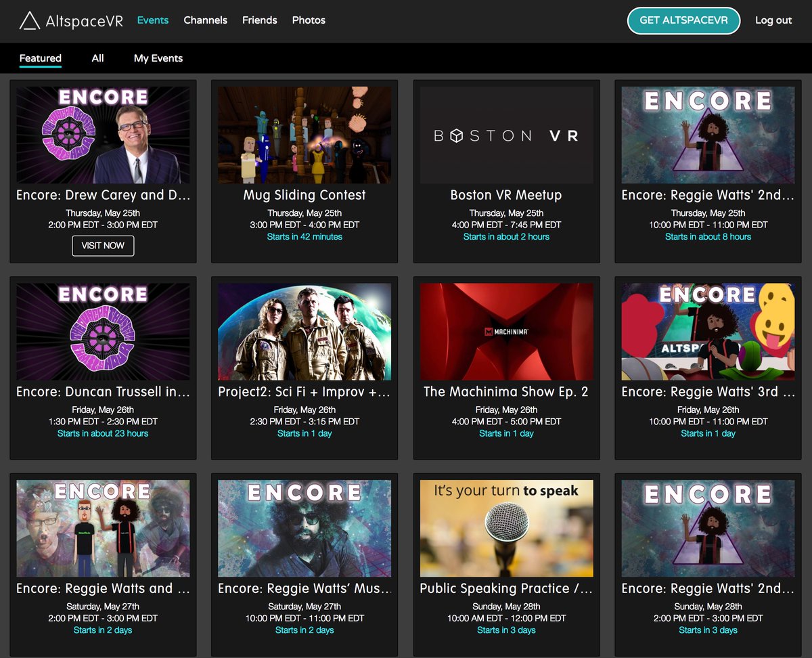Click the 'Project2: Sci Fi + Improv +...' title
Image resolution: width=812 pixels, height=658 pixels.
[304, 392]
